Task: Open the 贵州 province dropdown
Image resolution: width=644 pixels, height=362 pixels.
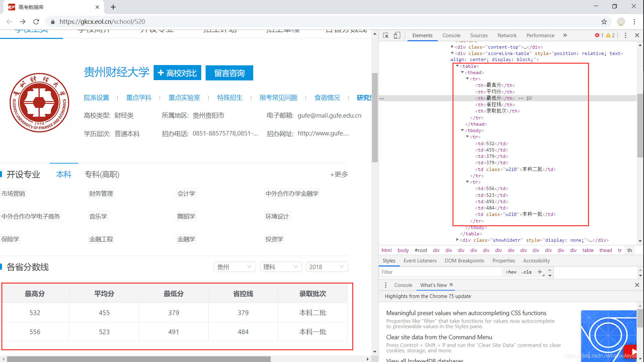Action: (x=235, y=267)
